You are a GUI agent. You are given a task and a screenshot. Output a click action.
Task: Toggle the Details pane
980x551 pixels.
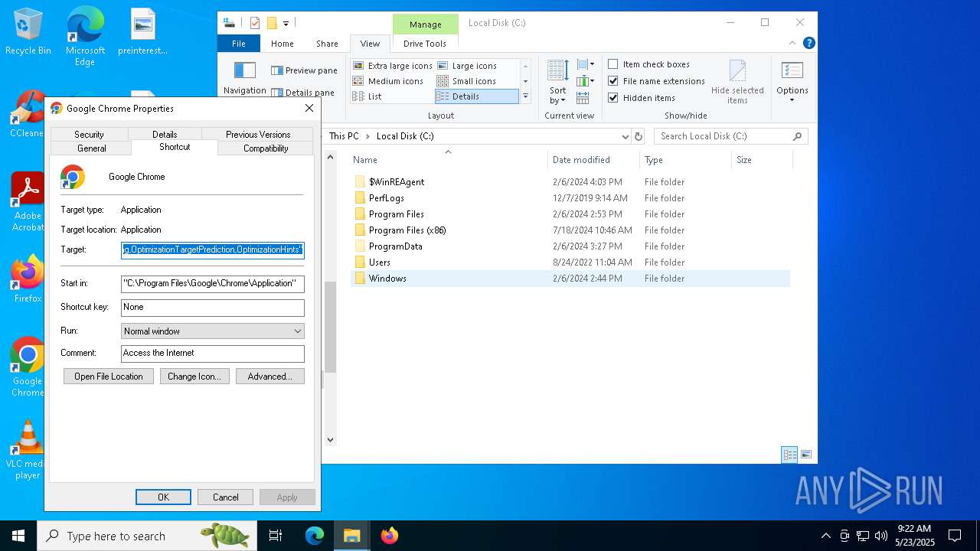click(x=302, y=93)
